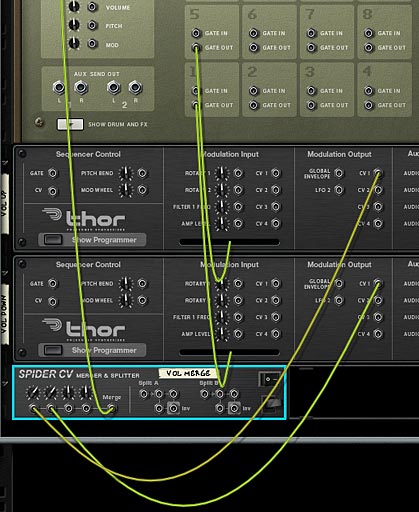This screenshot has height=512, width=419.
Task: Collapse the VOL UP Thor fold arrow
Action: 5,163
